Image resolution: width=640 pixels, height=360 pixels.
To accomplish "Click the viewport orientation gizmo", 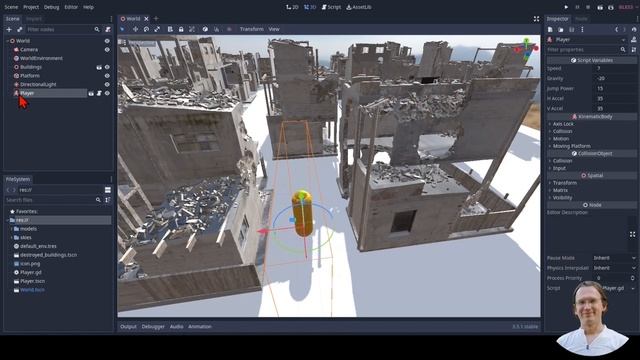I will coord(527,49).
